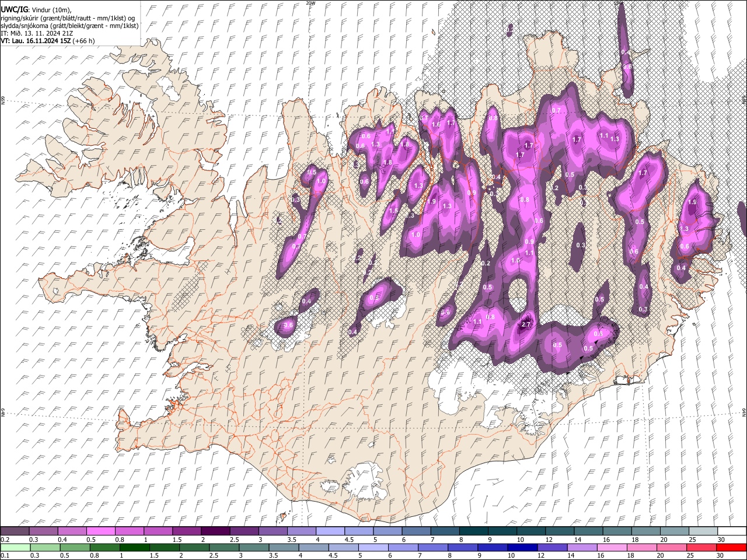
Task: Click the 'slydda/snjókoma (grátt/bleikt/grænt - mm/1klst)' line
Action: coord(69,26)
